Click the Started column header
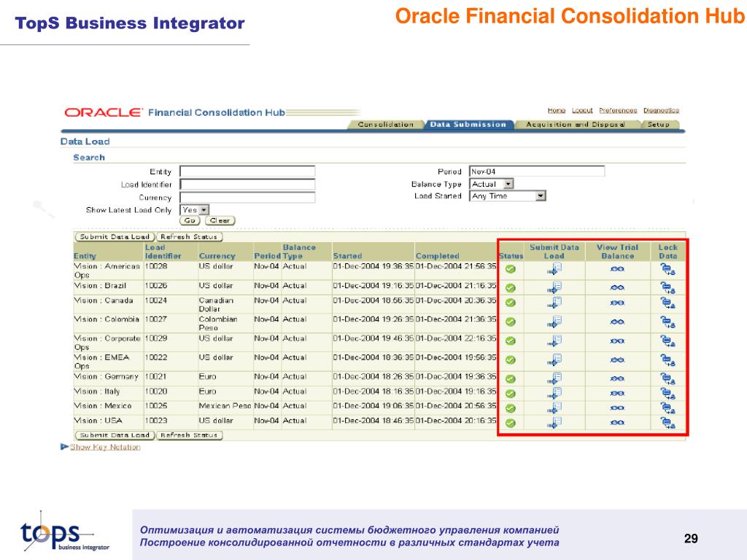747x560 pixels. point(347,256)
